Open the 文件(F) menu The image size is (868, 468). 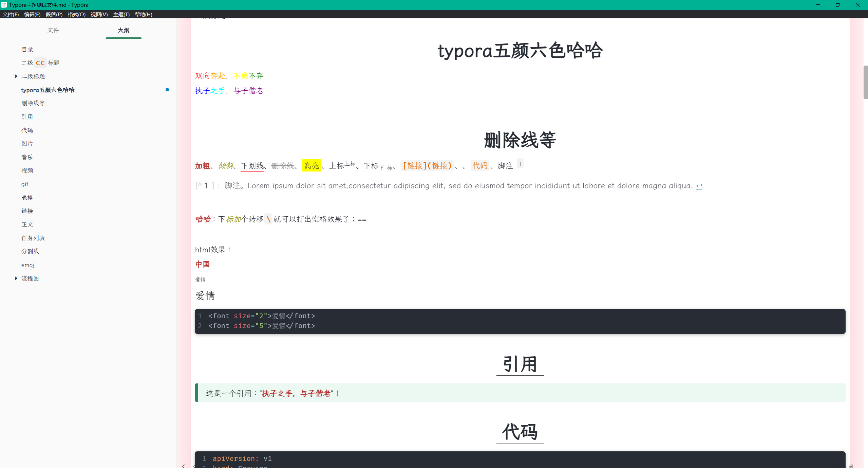(11, 14)
